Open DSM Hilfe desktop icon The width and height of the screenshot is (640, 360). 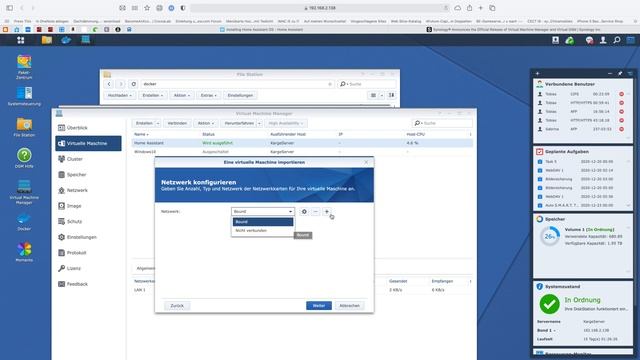coord(24,158)
